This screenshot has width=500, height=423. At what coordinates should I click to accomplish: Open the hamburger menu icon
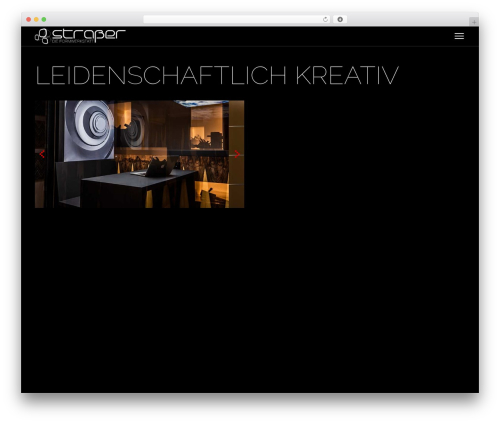(459, 36)
